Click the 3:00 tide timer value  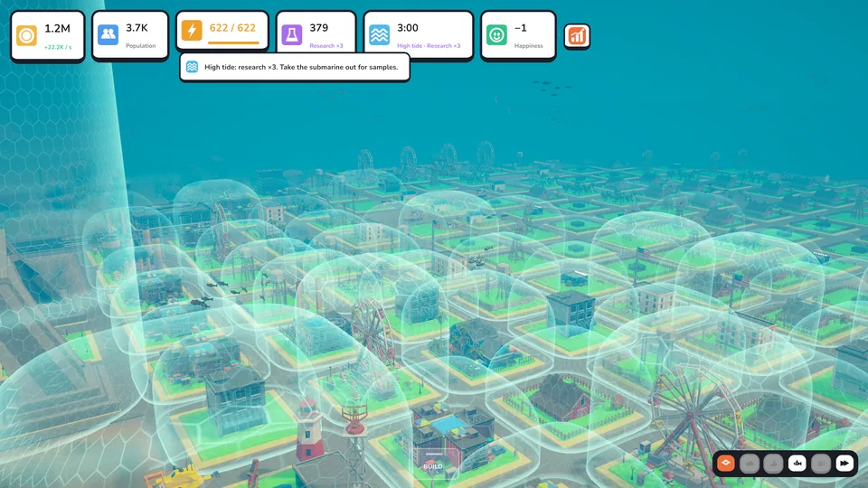tap(408, 28)
